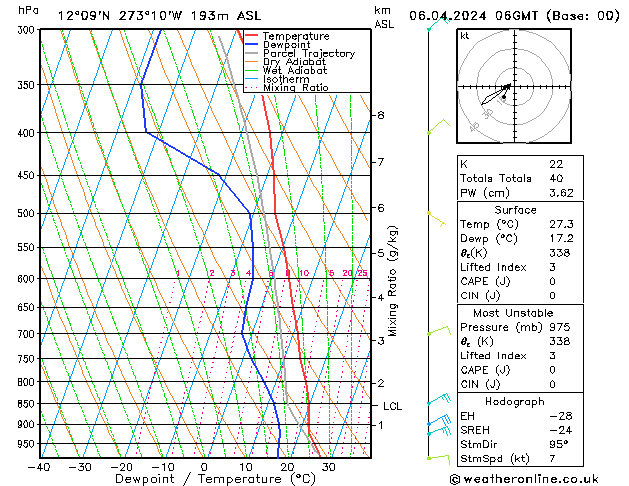Screen dimensions: 629x486
Task: Click the '©weatheronline.co.uk' credit text
Action: pos(524,479)
